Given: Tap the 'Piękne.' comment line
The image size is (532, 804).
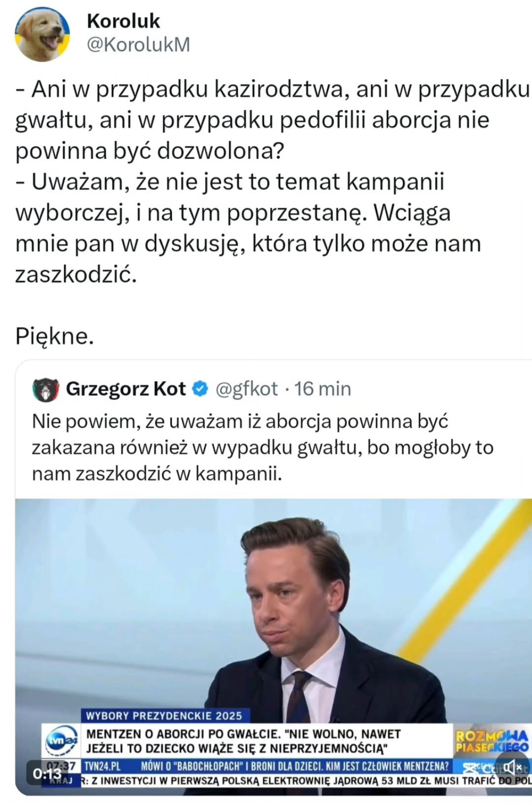Looking at the screenshot, I should 55,337.
